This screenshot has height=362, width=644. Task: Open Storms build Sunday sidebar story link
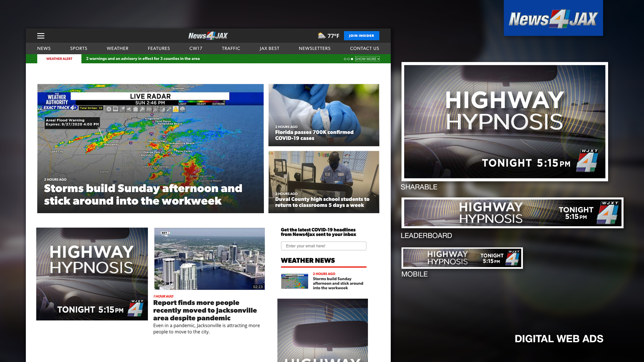(338, 283)
